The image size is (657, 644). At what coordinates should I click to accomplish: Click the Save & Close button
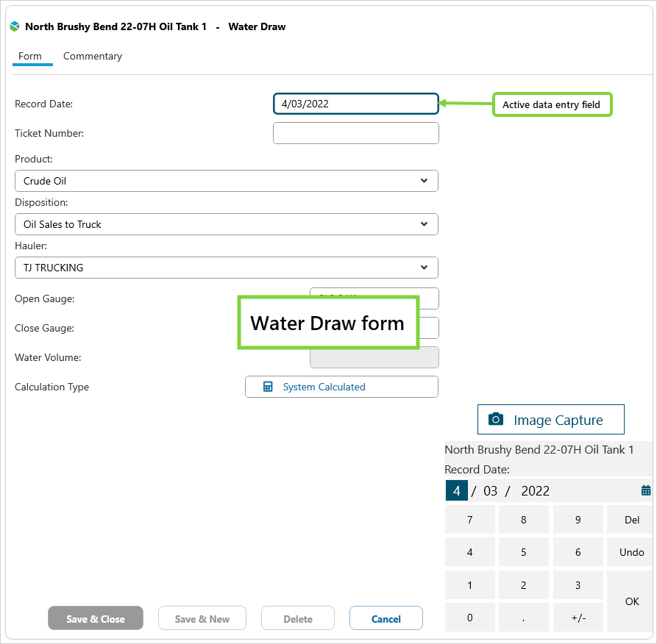click(96, 619)
